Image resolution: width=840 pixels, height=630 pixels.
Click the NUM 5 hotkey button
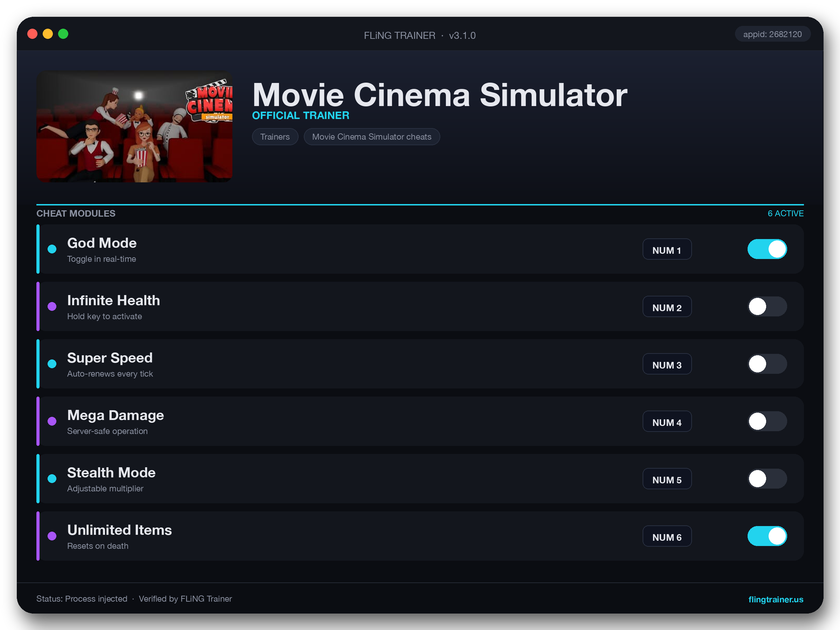point(667,478)
